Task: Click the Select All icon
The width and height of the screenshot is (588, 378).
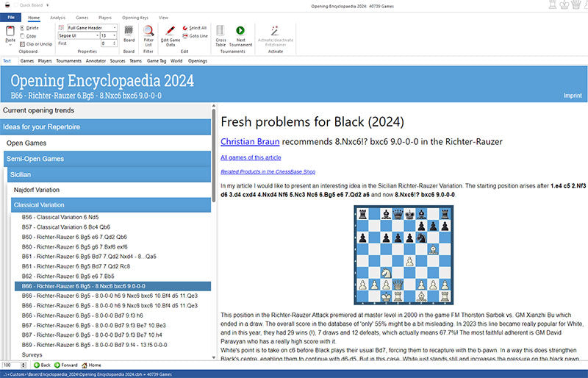Action: click(194, 28)
